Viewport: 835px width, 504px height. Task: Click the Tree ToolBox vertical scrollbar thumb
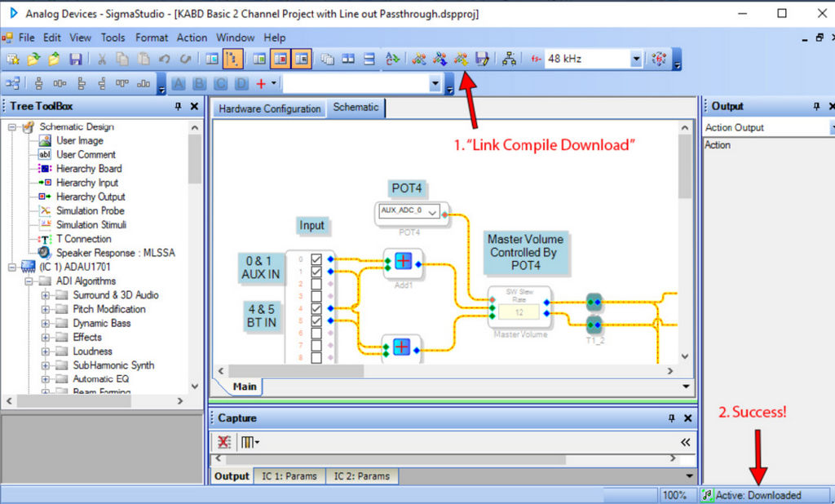tap(194, 159)
